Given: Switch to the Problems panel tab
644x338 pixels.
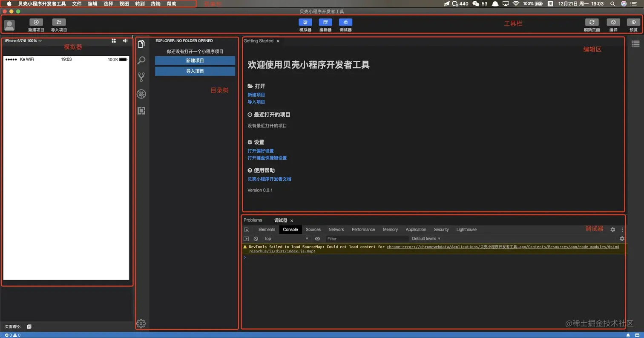Looking at the screenshot, I should [253, 220].
